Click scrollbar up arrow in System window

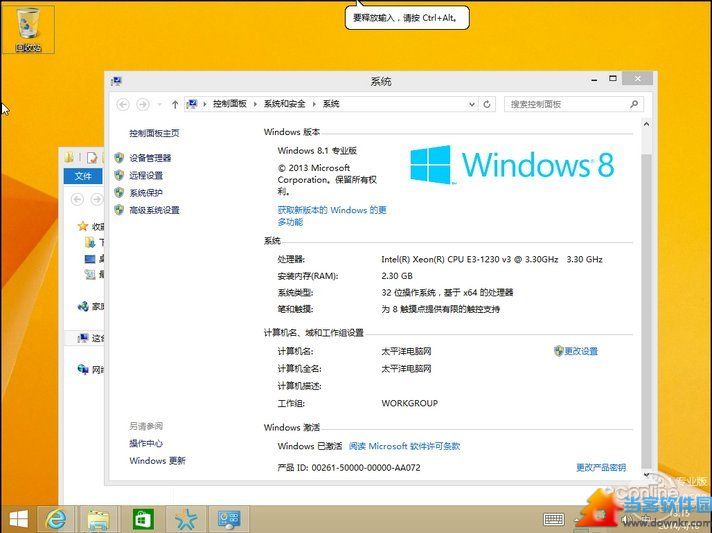(646, 124)
